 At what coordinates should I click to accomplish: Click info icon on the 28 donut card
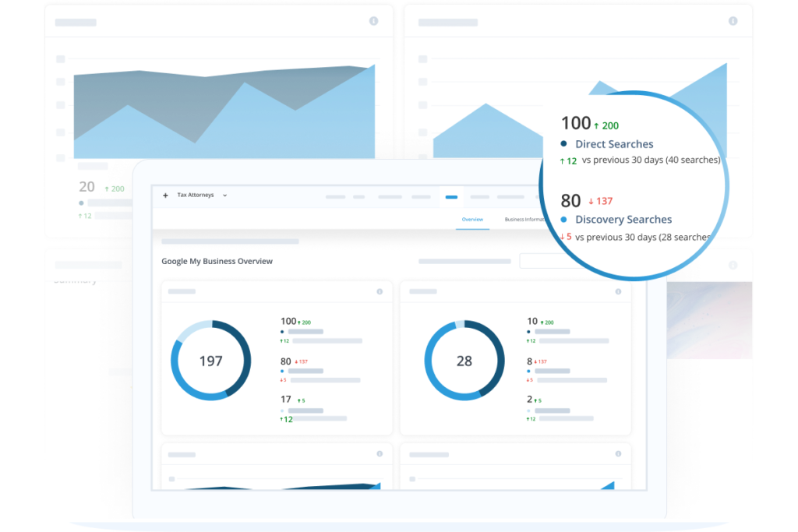click(x=618, y=291)
